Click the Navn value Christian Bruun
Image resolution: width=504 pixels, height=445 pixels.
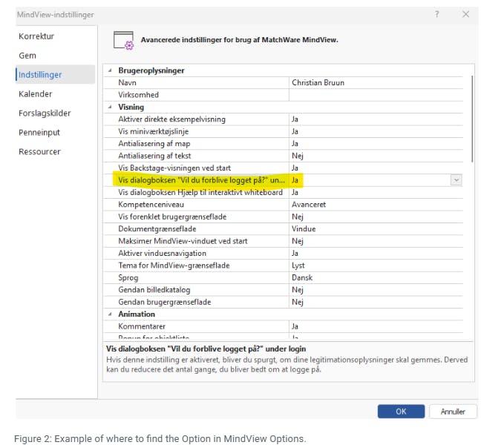(x=318, y=82)
